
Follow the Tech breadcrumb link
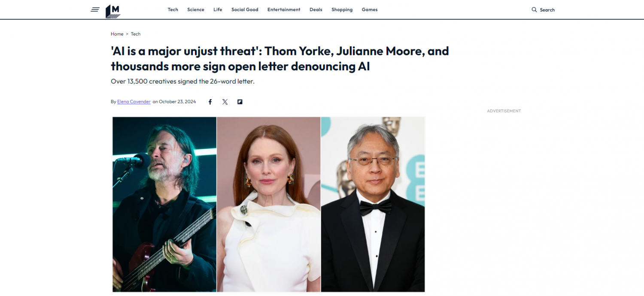click(x=136, y=34)
